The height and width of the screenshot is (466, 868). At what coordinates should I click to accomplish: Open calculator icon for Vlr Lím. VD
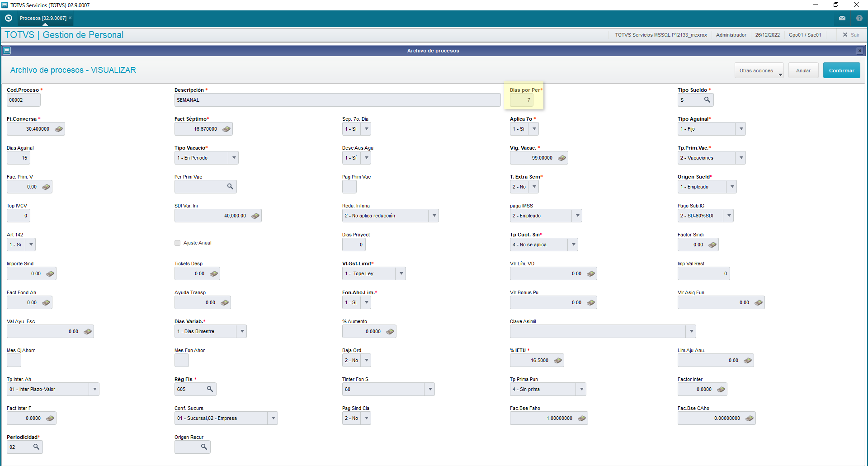[x=591, y=274]
